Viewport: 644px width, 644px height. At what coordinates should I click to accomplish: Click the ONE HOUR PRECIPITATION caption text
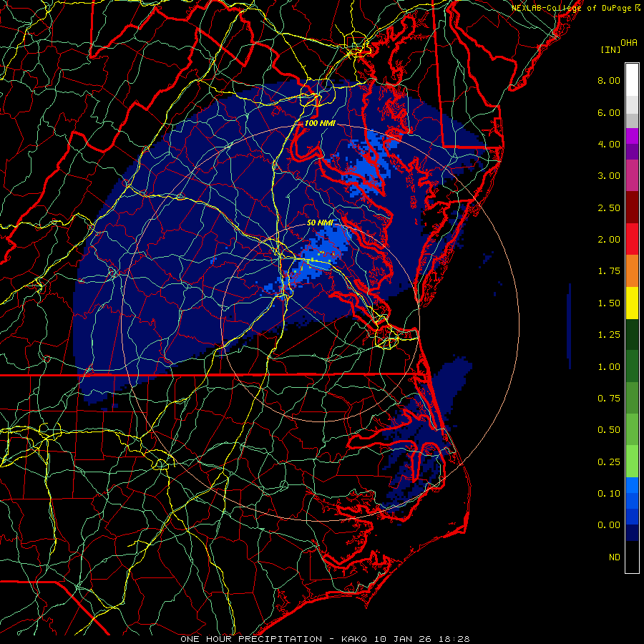click(251, 639)
